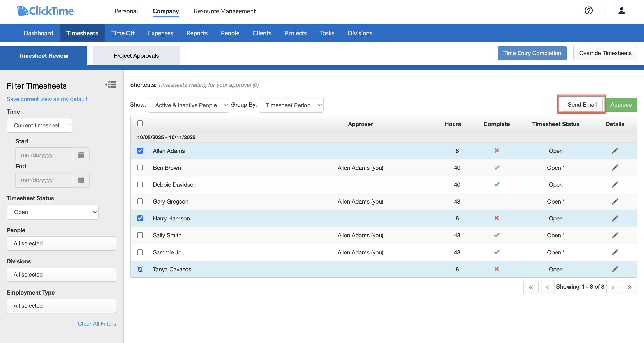Edit Gary Gregson timesheet details pencil

coord(615,201)
